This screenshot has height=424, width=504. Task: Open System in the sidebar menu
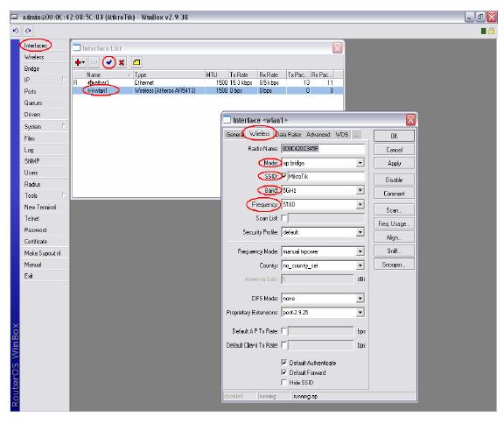pyautogui.click(x=32, y=126)
